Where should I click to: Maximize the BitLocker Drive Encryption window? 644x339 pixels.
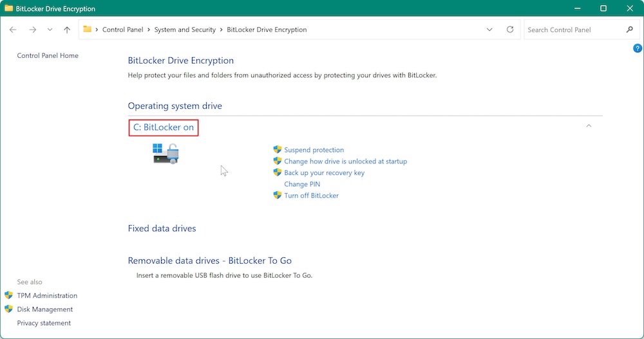(603, 8)
